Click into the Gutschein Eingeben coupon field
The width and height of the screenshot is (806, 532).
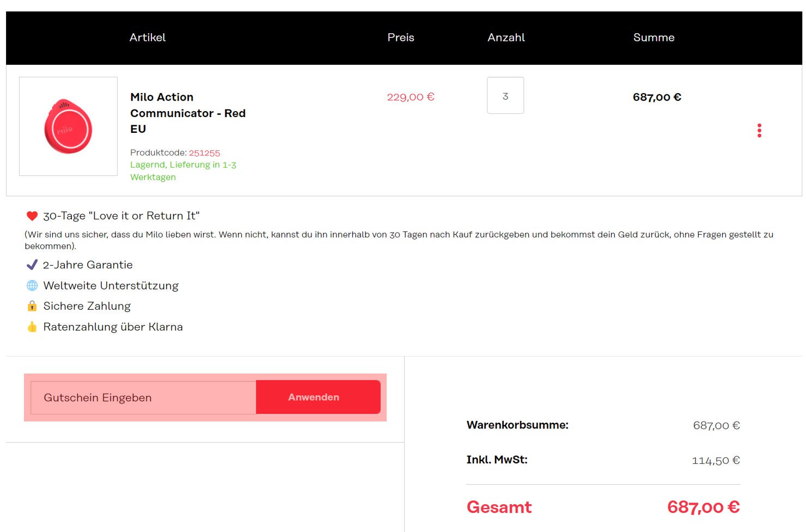click(143, 398)
